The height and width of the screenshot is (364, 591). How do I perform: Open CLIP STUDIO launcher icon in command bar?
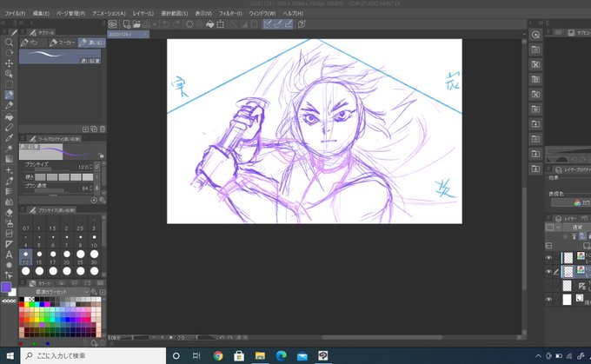tap(112, 24)
